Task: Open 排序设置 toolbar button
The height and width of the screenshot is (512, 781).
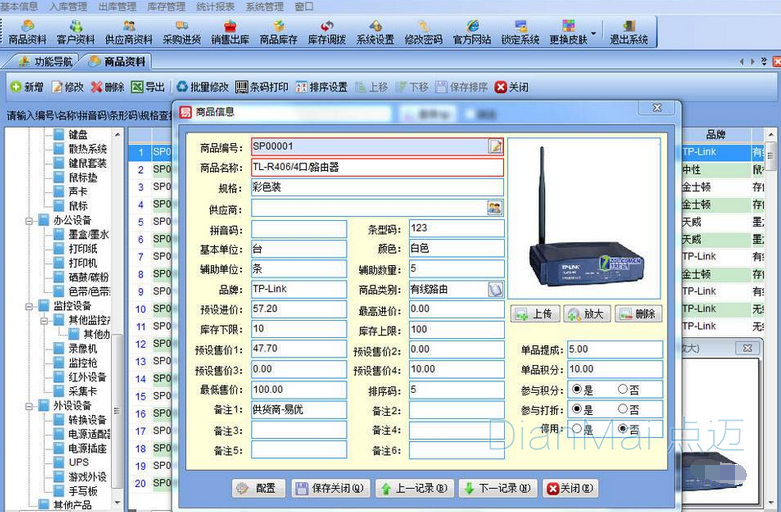Action: pyautogui.click(x=322, y=87)
